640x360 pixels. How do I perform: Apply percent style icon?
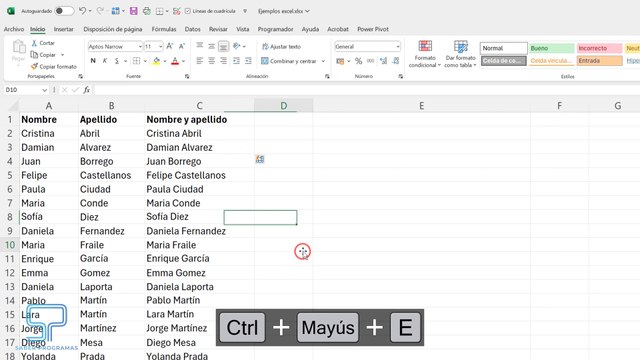[x=358, y=61]
